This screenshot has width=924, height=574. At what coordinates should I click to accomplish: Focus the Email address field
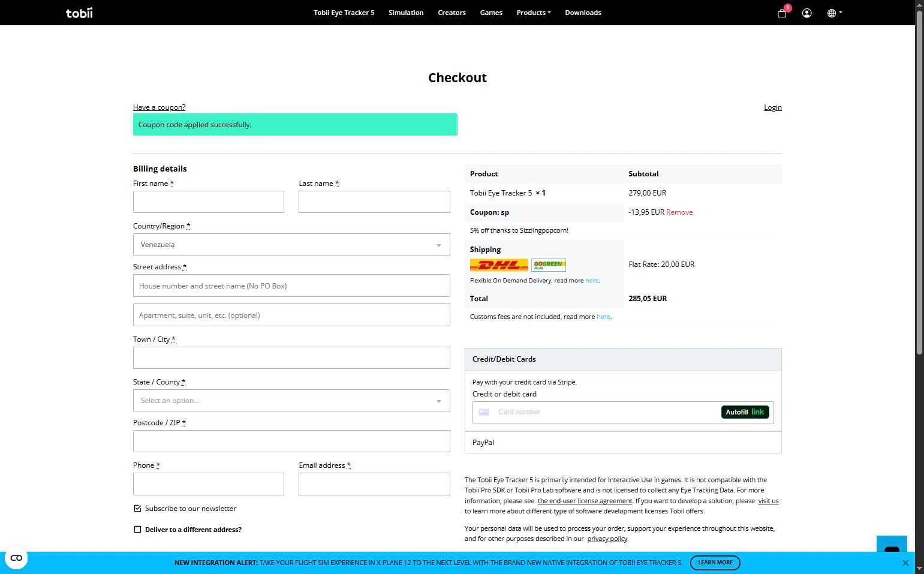click(374, 484)
